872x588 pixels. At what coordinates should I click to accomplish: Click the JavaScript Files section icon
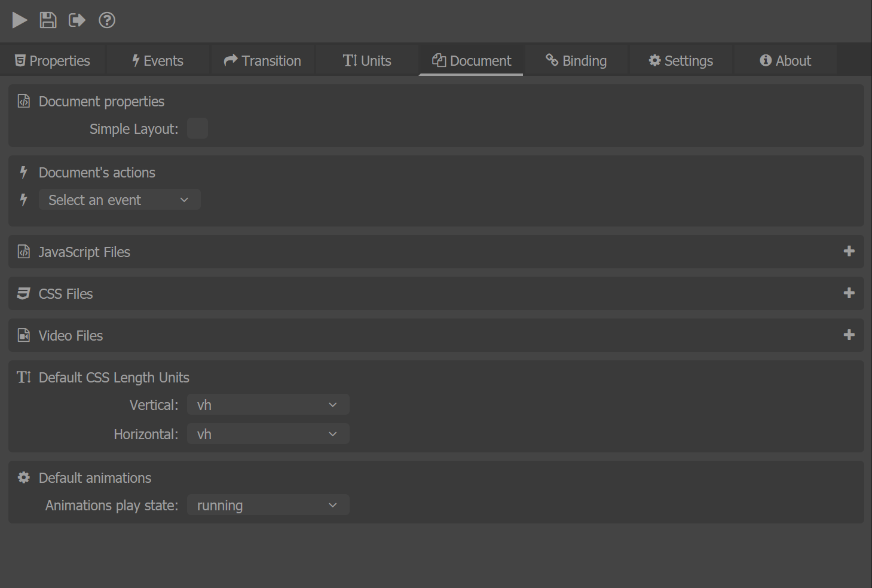click(23, 252)
